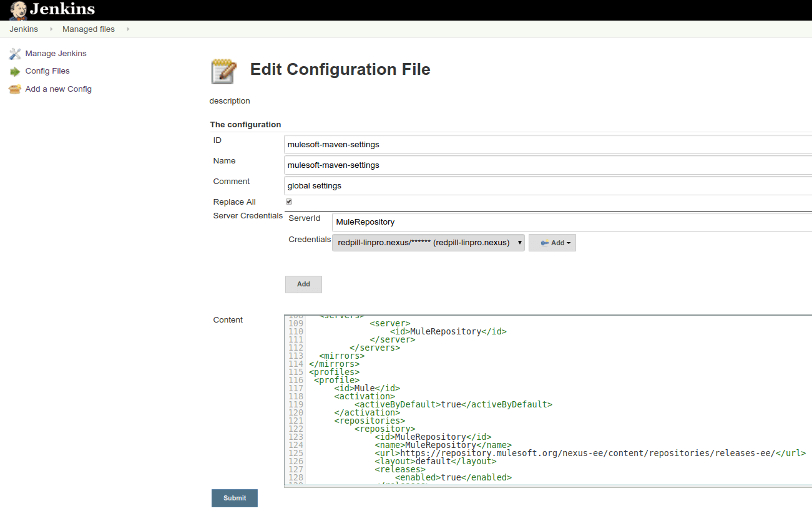This screenshot has height=511, width=812.
Task: Click the Edit Configuration File notepad icon
Action: [223, 71]
